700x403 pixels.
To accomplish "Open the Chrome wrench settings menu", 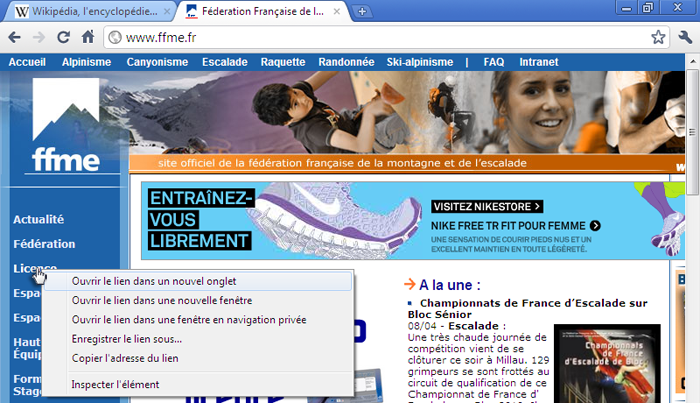I will click(x=685, y=37).
